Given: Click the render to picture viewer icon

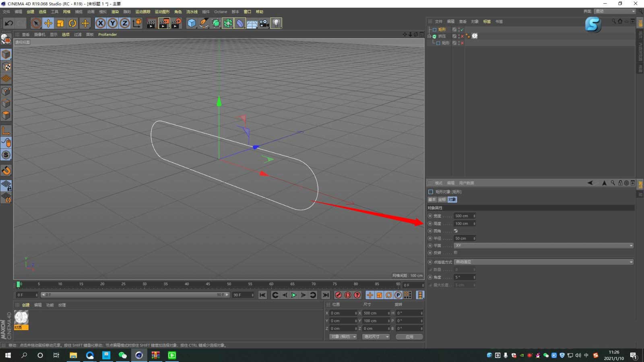Looking at the screenshot, I should (x=163, y=23).
